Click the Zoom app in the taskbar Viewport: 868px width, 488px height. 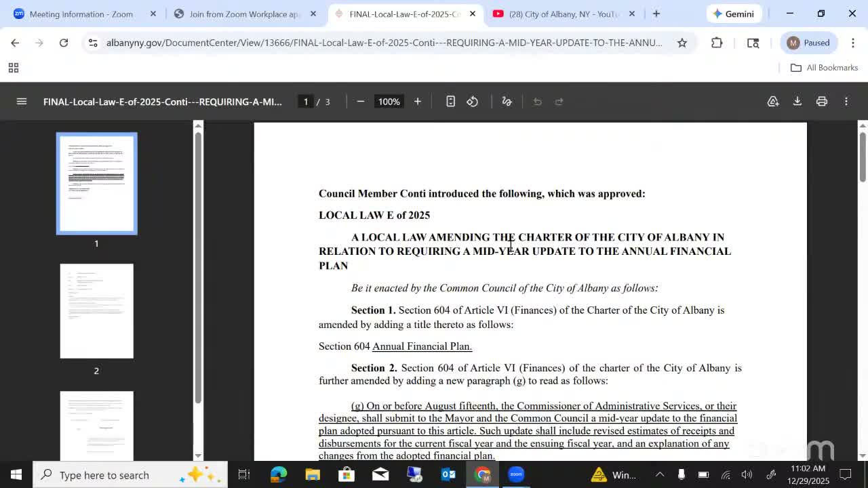516,474
